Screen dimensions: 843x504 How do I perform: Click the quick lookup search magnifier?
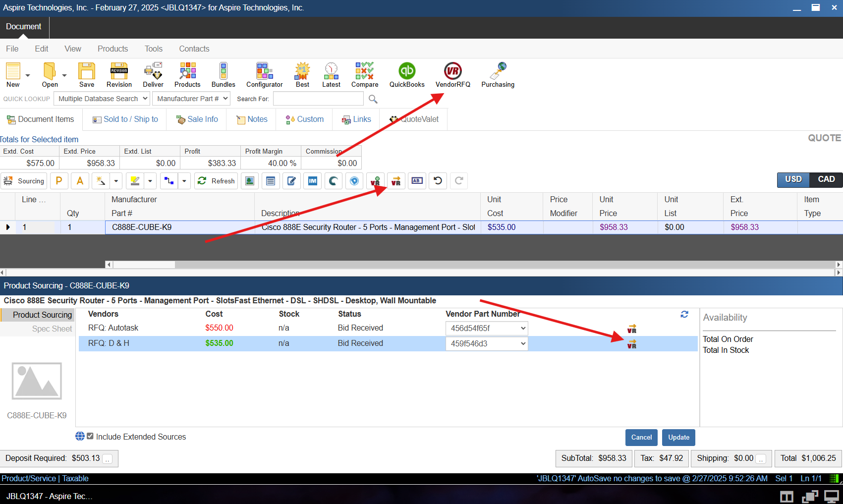[x=373, y=99]
